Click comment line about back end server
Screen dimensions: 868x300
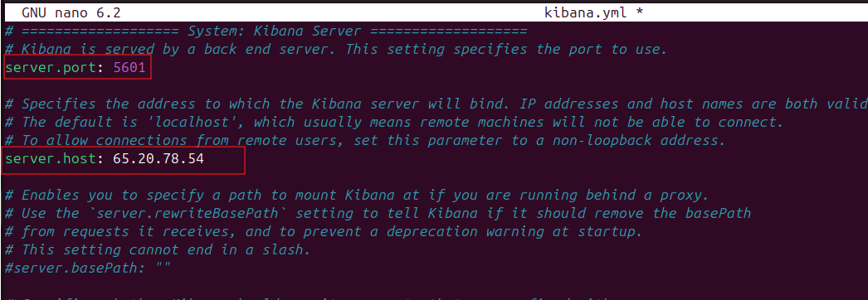point(336,49)
